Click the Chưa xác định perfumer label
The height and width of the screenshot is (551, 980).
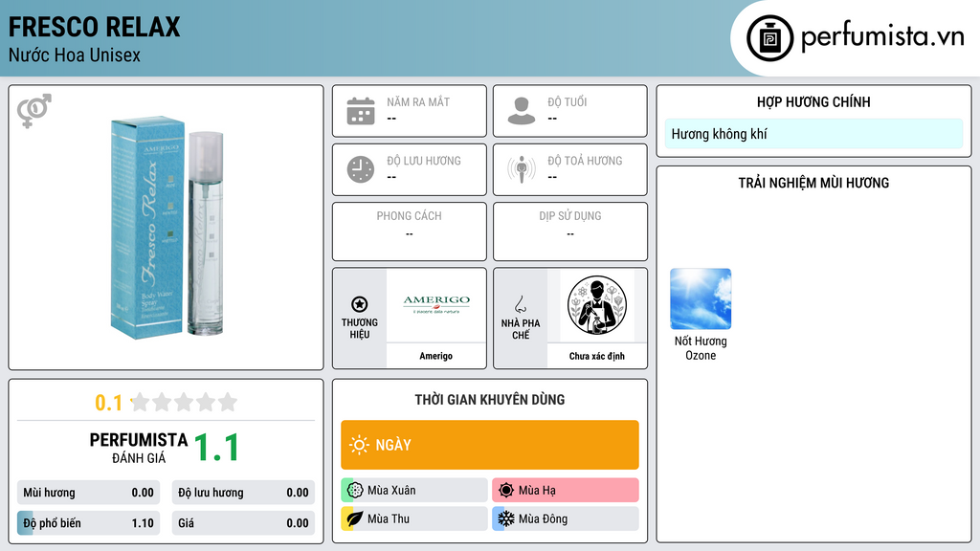click(x=597, y=356)
